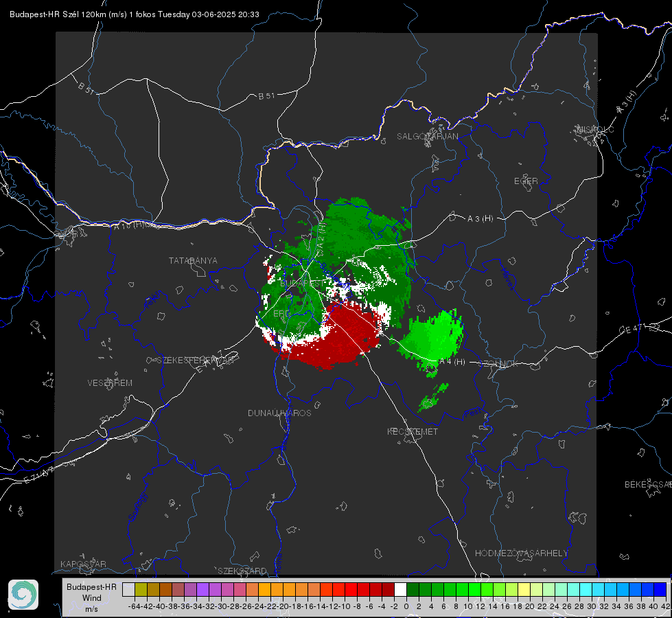Click the Budapest-HR Wind m/s legend title
The image size is (672, 618).
click(92, 598)
